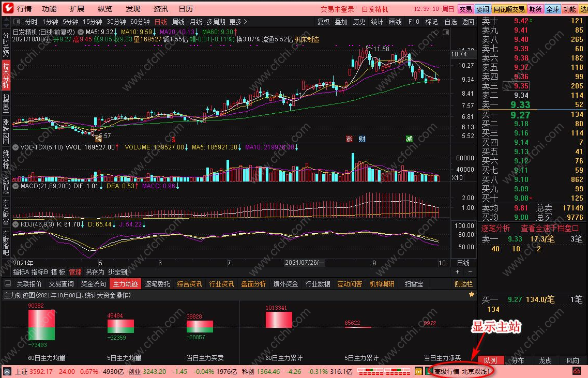Image resolution: width=588 pixels, height=378 pixels.
Task: Select the 扫雷宝 sidebar tab
Action: pos(6,103)
